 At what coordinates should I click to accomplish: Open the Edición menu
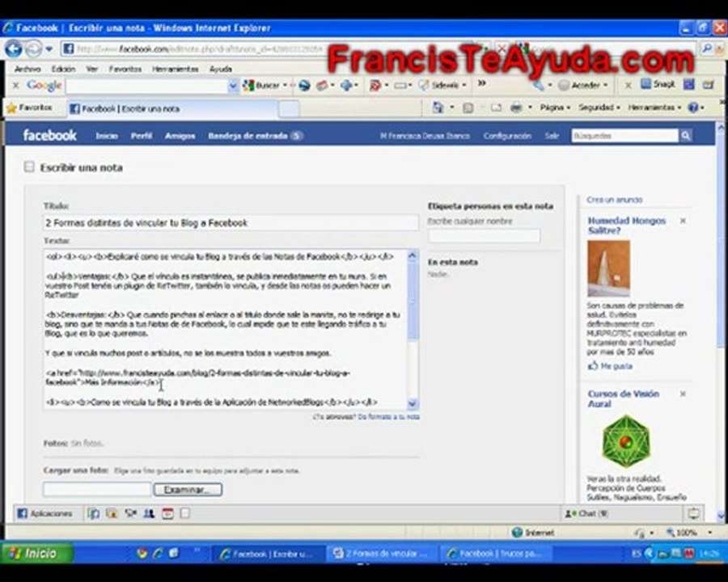(63, 69)
